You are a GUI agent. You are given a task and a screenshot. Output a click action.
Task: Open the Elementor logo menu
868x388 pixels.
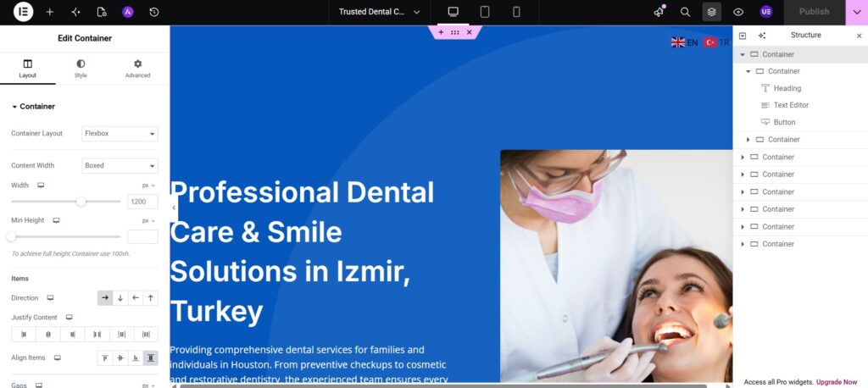pos(23,12)
